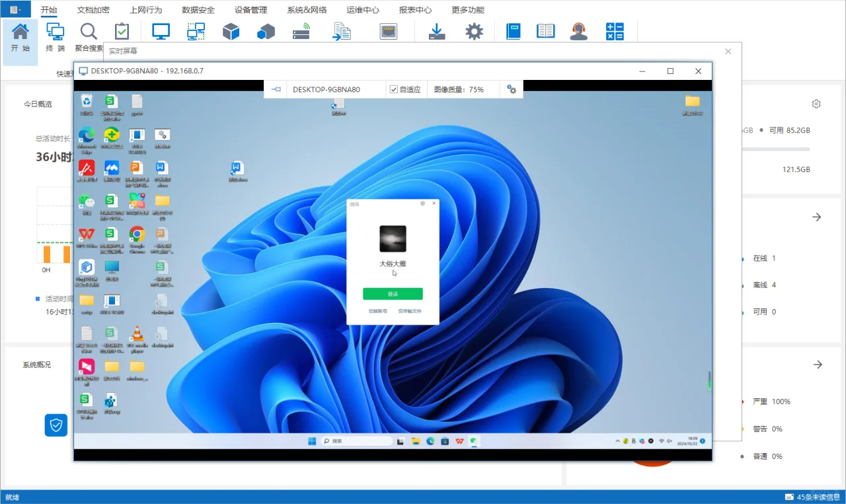Open the blue application menu button

[x=15, y=9]
